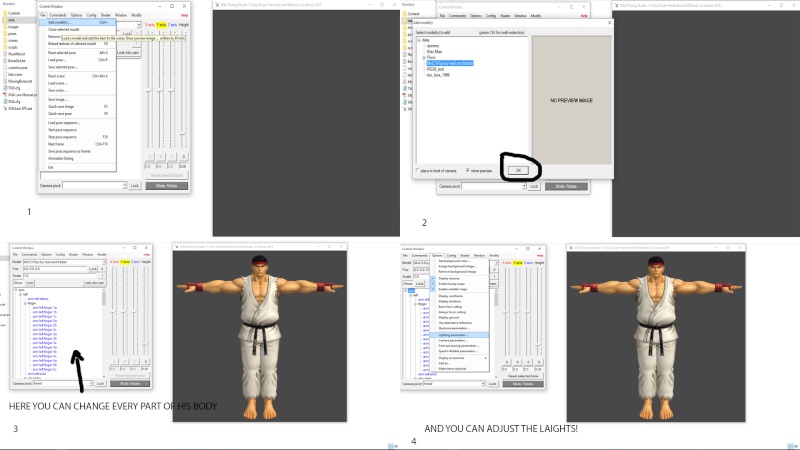This screenshot has height=450, width=800.
Task: Check 'place in front of camera' checkbox
Action: [x=417, y=170]
